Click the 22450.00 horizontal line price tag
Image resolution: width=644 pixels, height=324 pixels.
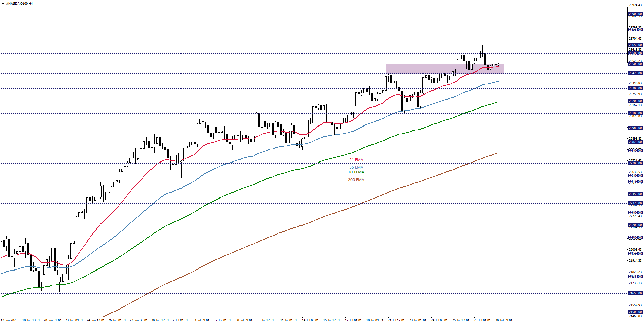tap(635, 194)
